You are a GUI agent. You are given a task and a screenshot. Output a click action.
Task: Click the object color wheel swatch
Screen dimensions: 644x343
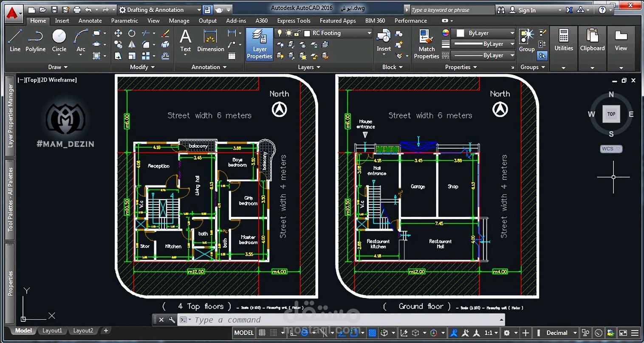tap(446, 33)
